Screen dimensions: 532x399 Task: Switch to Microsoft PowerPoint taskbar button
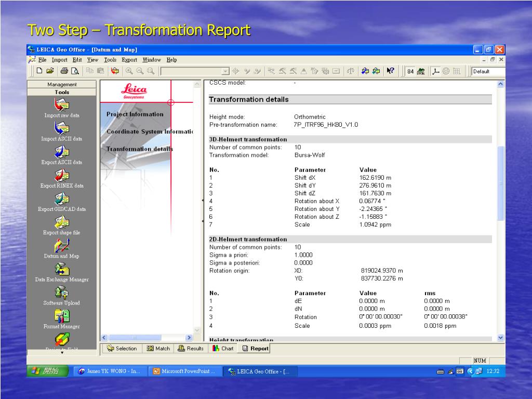(x=185, y=371)
